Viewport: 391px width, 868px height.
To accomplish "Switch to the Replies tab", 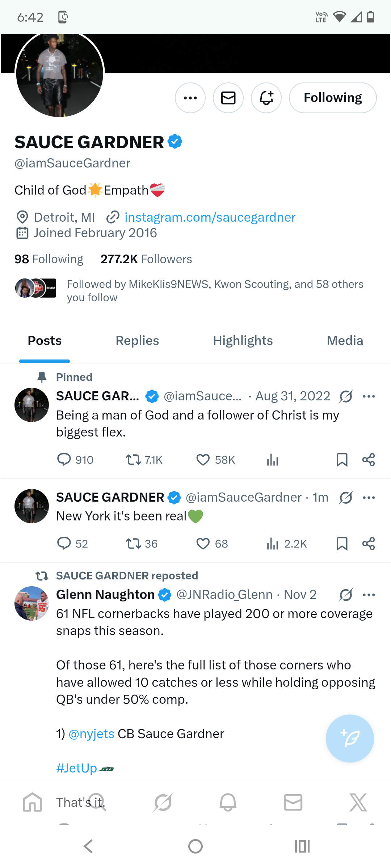I will click(x=137, y=341).
